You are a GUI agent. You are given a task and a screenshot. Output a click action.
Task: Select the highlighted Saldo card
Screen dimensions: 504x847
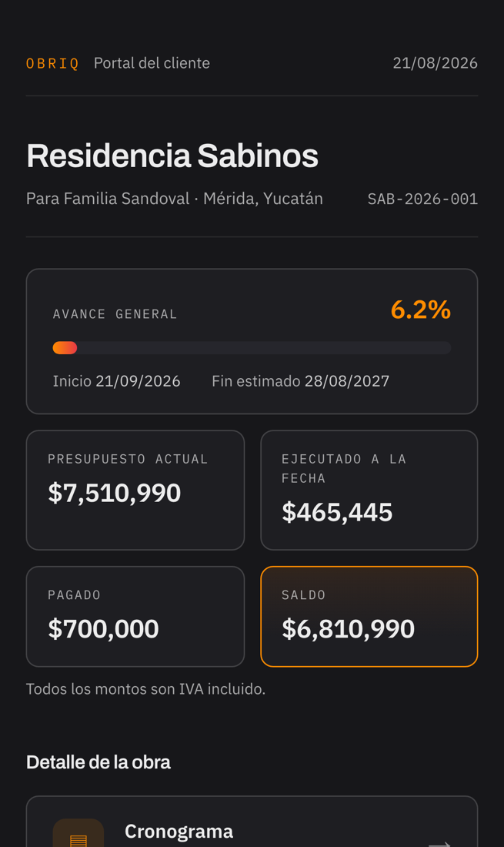(369, 616)
